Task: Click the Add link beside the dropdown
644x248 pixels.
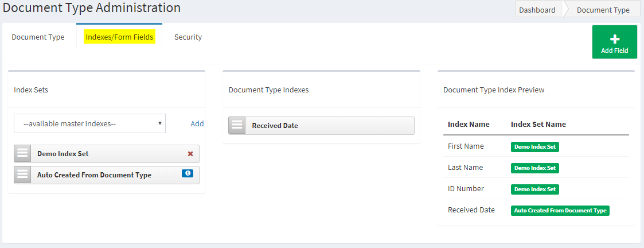Action: (x=197, y=123)
